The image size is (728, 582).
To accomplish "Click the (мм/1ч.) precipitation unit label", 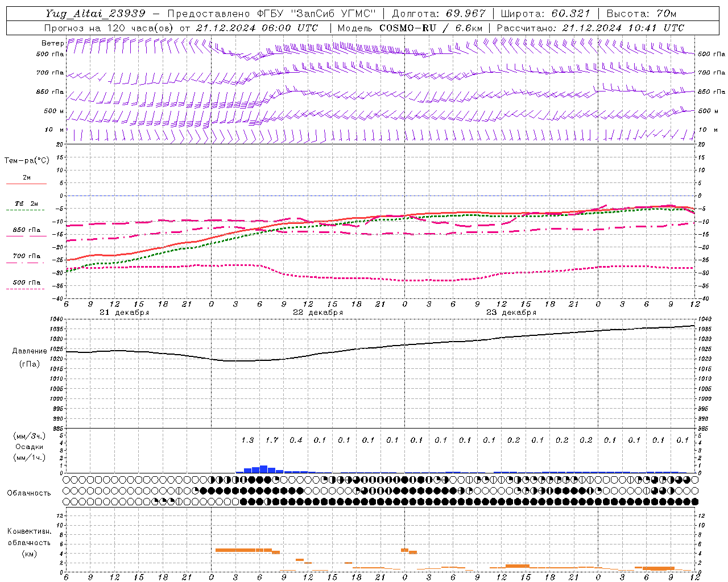I will (30, 458).
